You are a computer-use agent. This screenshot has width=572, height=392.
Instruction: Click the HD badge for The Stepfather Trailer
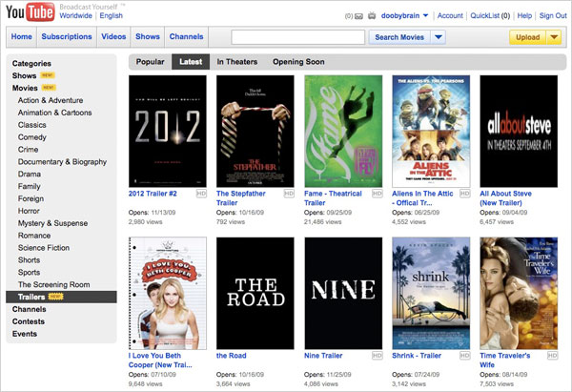[289, 194]
